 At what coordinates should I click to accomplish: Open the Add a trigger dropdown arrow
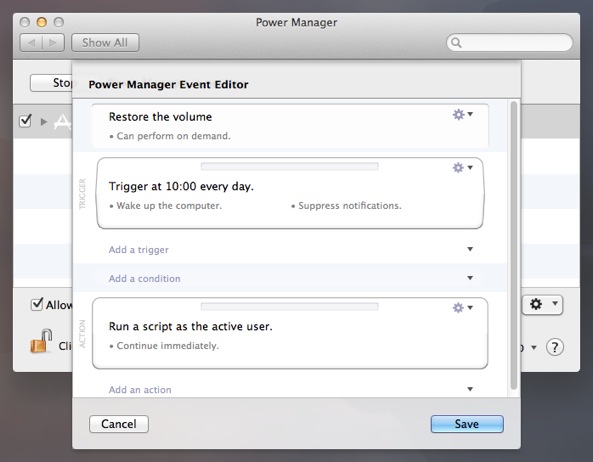470,249
